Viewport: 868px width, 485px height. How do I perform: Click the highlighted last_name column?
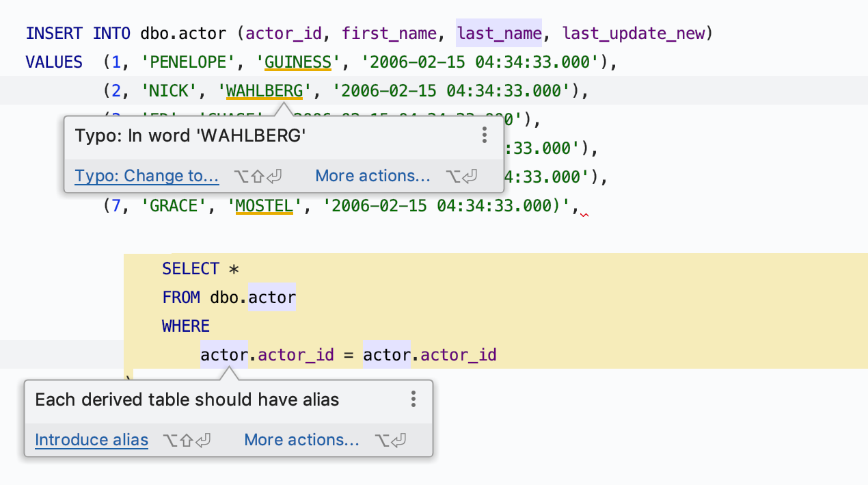point(499,33)
